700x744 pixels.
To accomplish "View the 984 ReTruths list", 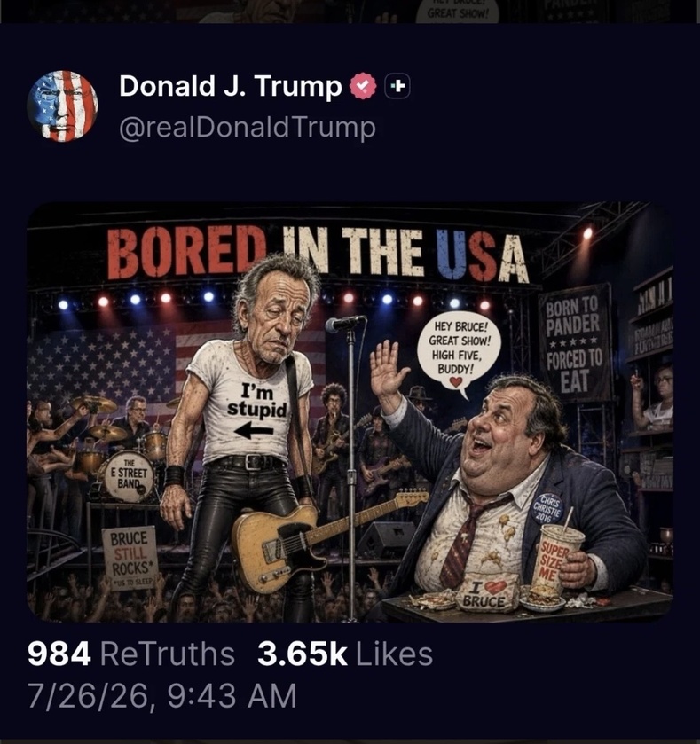I will pyautogui.click(x=131, y=654).
